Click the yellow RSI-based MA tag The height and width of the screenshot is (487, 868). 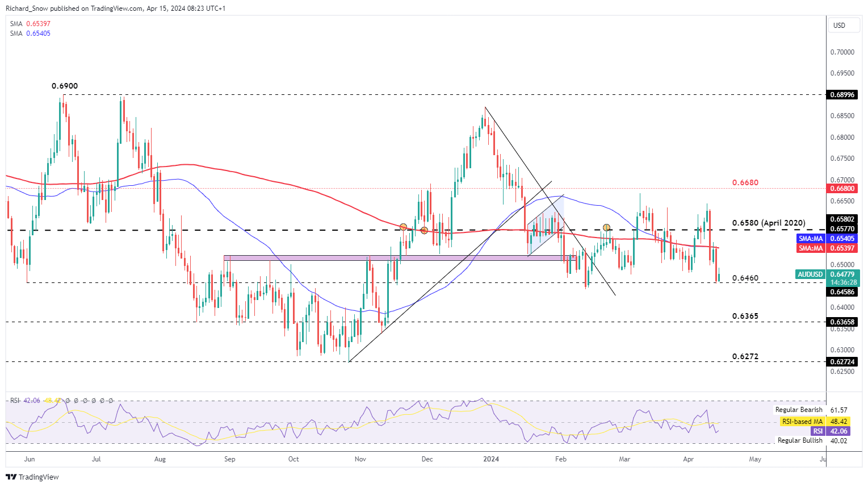pyautogui.click(x=802, y=422)
